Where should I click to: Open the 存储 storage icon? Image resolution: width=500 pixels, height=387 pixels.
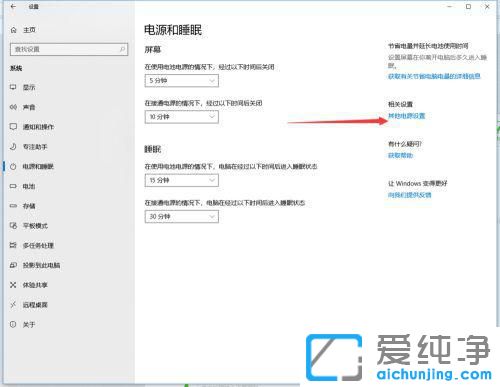(x=13, y=206)
